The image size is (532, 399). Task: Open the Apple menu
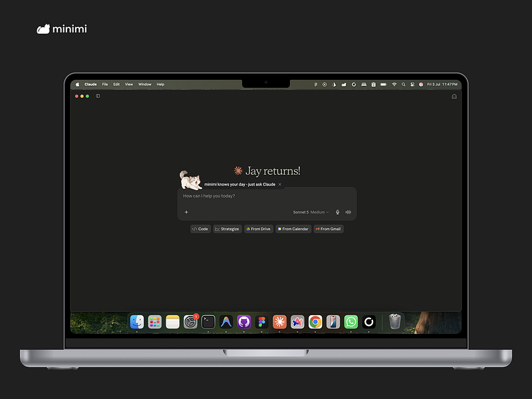tap(77, 84)
